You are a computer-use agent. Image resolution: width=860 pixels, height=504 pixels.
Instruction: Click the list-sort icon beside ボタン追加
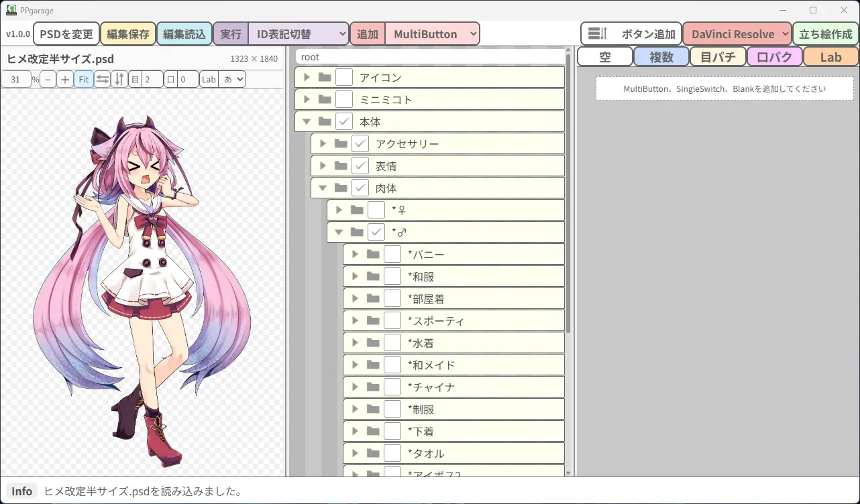596,34
